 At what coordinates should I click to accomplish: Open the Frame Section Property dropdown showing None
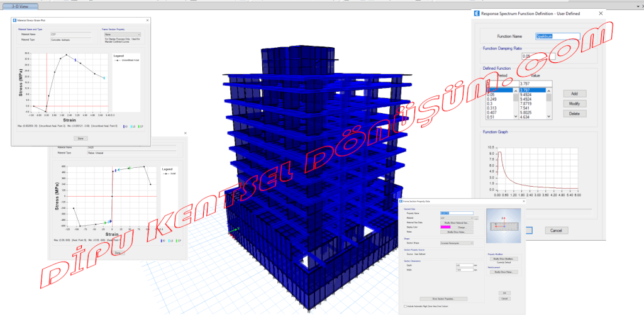(x=123, y=35)
